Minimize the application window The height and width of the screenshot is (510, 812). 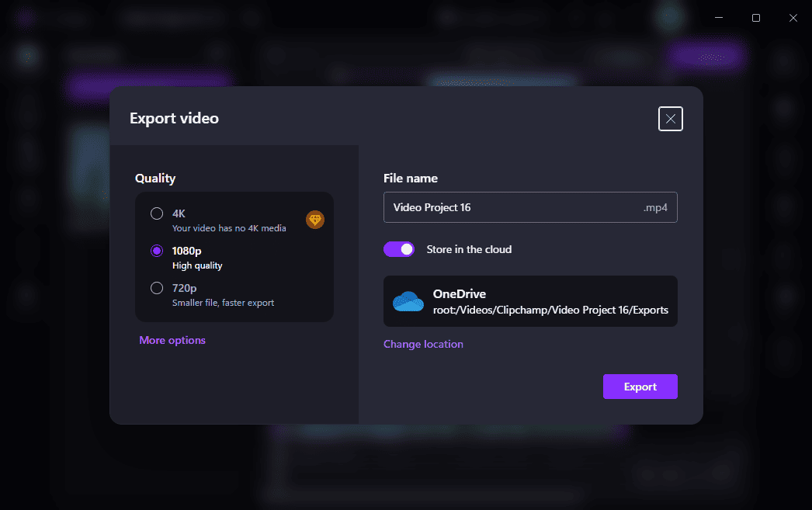click(719, 18)
